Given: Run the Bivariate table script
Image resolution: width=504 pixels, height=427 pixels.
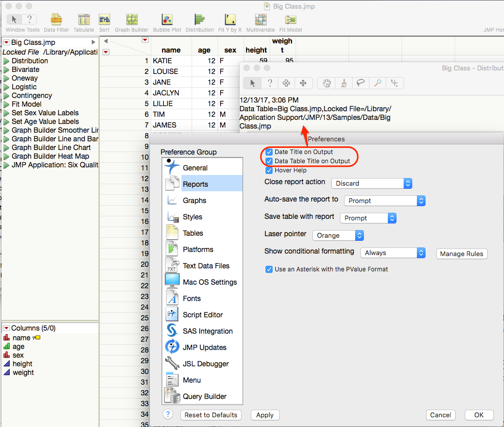Looking at the screenshot, I should point(6,70).
